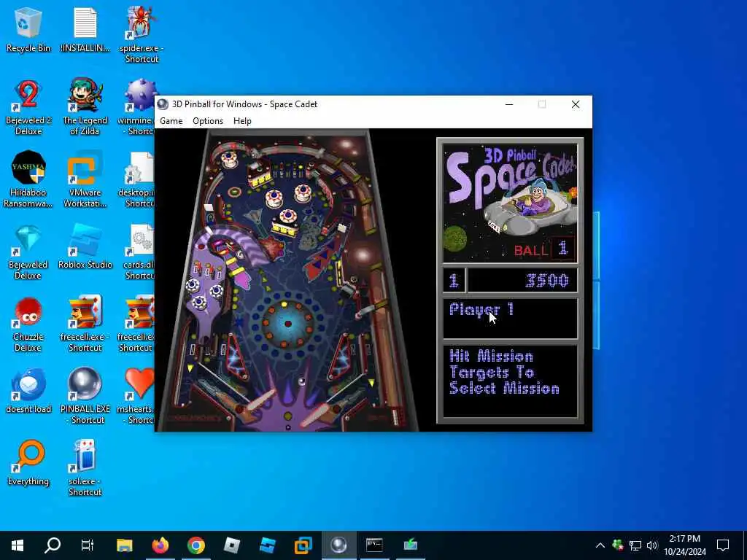The width and height of the screenshot is (747, 560).
Task: Select the Chuzzle Deluxe desktop icon
Action: (28, 324)
